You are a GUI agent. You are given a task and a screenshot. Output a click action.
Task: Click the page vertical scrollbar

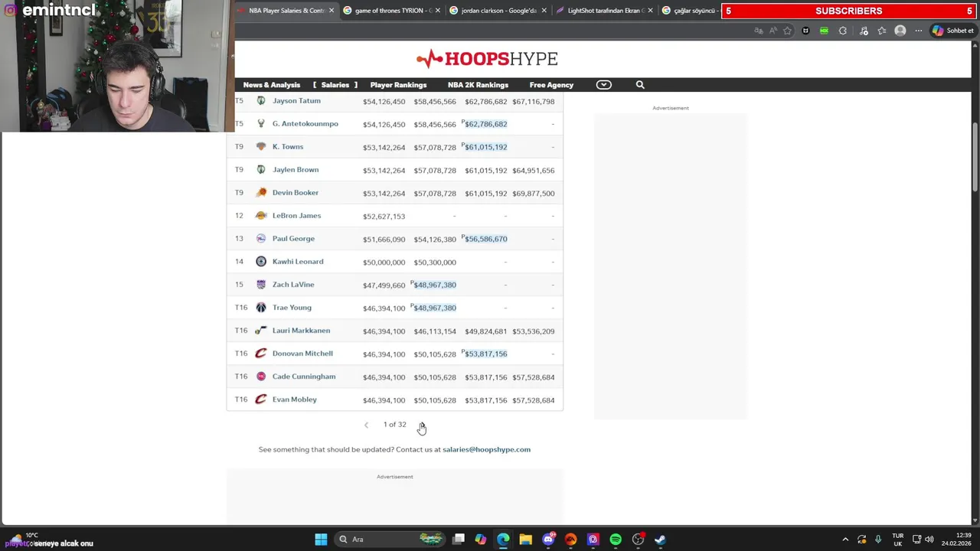[x=975, y=156]
